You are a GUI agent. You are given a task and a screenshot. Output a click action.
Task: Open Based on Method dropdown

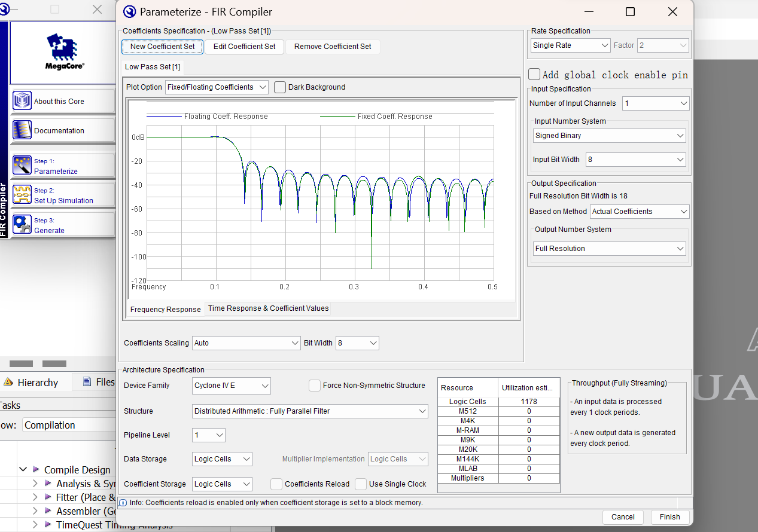(x=640, y=212)
